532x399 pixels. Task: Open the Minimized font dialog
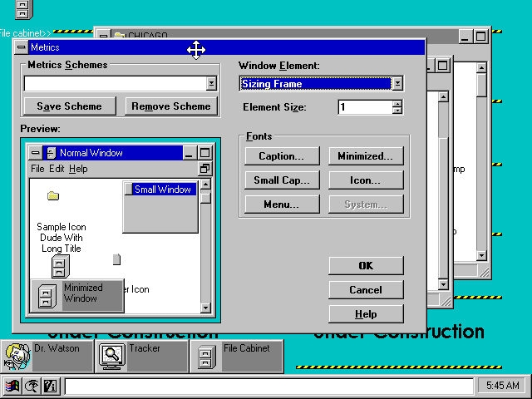tap(366, 156)
